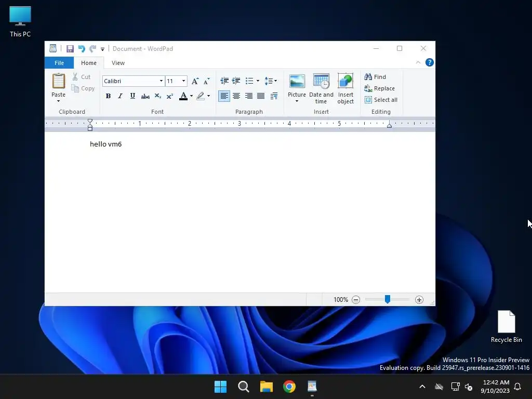Toggle Subscript formatting
This screenshot has width=532, height=399.
pyautogui.click(x=158, y=96)
